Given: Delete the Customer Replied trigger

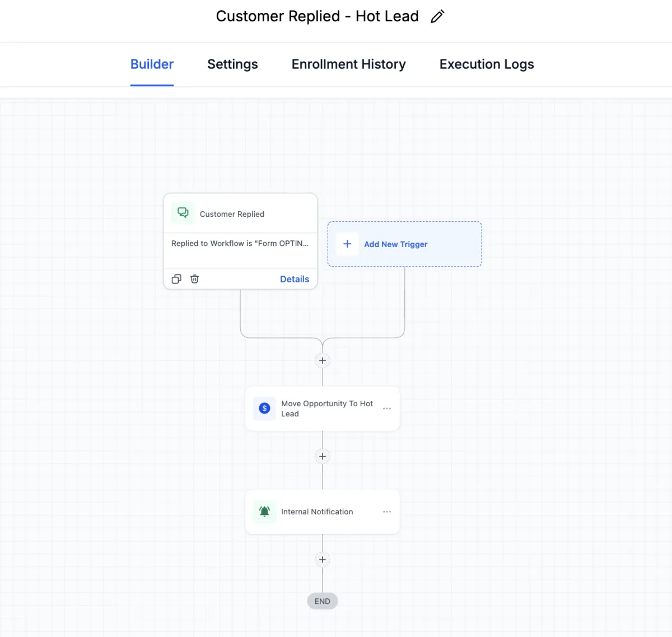Looking at the screenshot, I should 194,279.
